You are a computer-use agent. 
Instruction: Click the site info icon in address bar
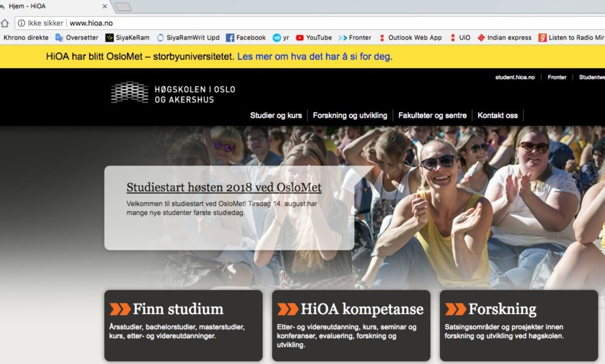[x=22, y=23]
